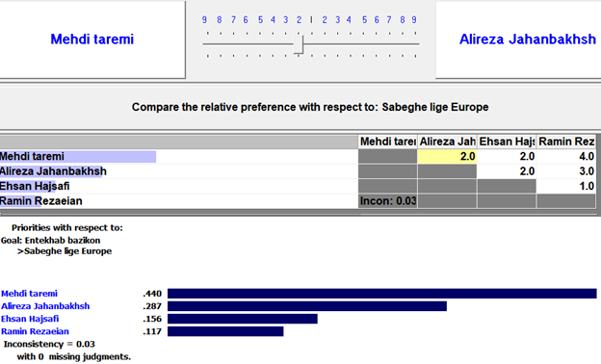Click the Inconsistency = 0.03 text
The width and height of the screenshot is (601, 364).
point(49,344)
